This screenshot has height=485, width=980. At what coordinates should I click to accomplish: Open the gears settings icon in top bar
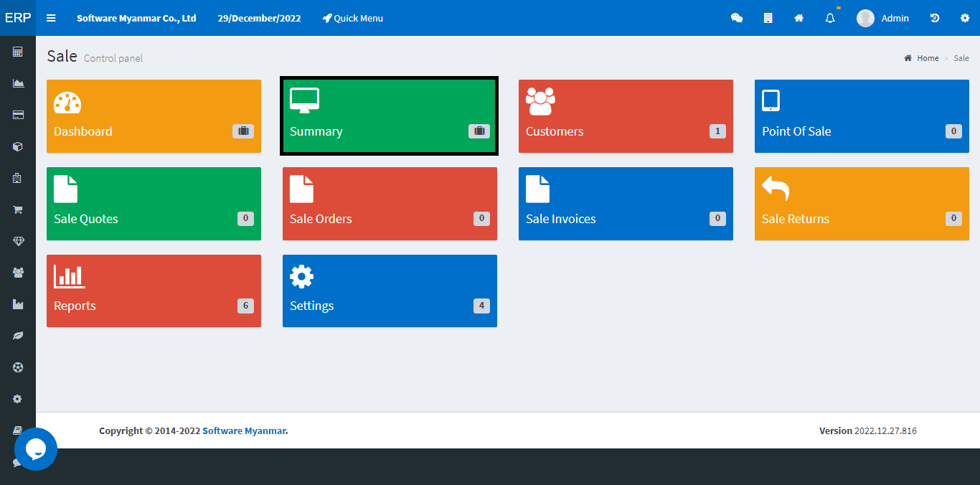pyautogui.click(x=965, y=18)
